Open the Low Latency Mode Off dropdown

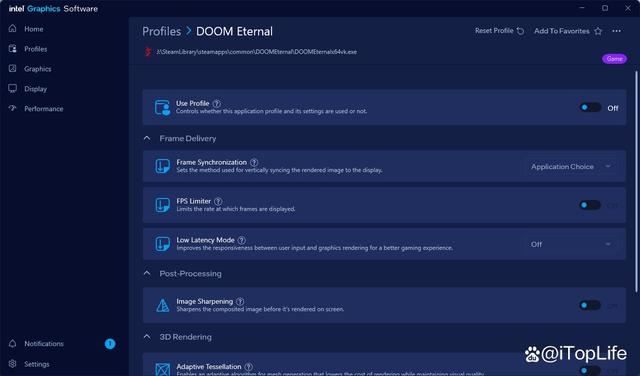pos(571,244)
